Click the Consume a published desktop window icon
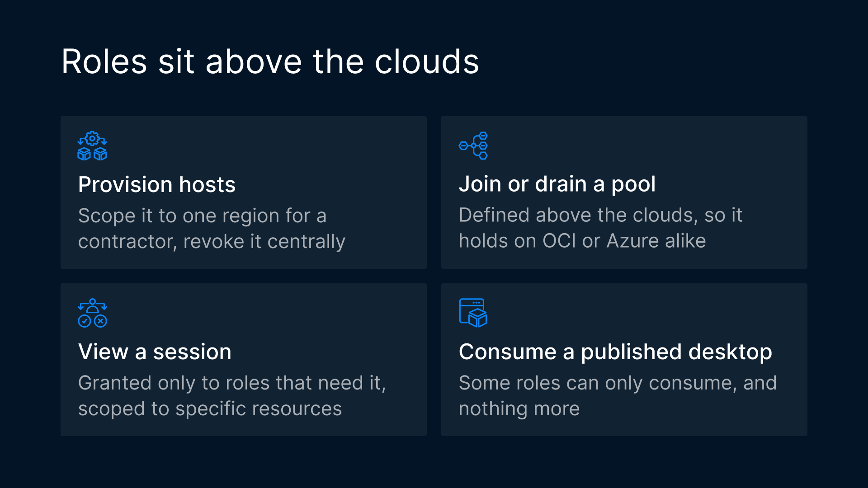Viewport: 868px width, 488px height. coord(473,313)
